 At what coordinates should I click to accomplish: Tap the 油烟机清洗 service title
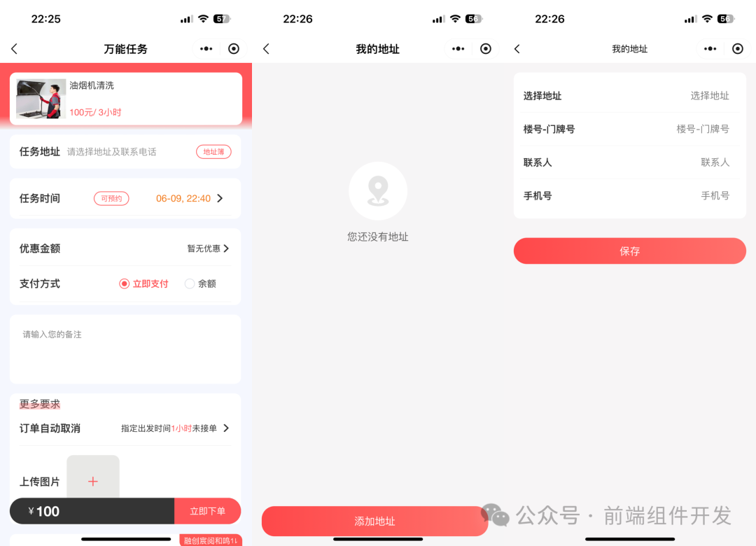tap(92, 85)
